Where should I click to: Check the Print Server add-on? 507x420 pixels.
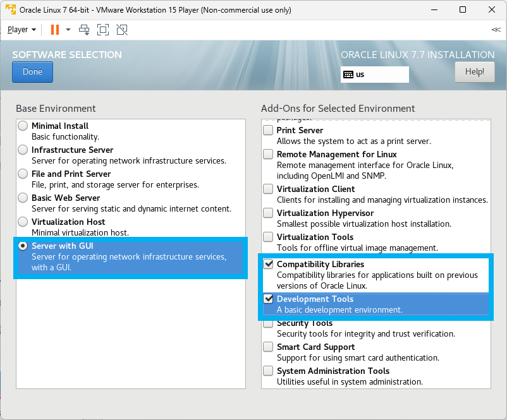click(x=268, y=130)
